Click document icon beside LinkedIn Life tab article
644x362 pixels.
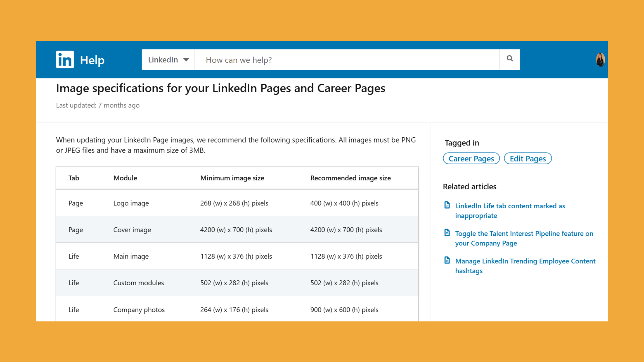[447, 205]
